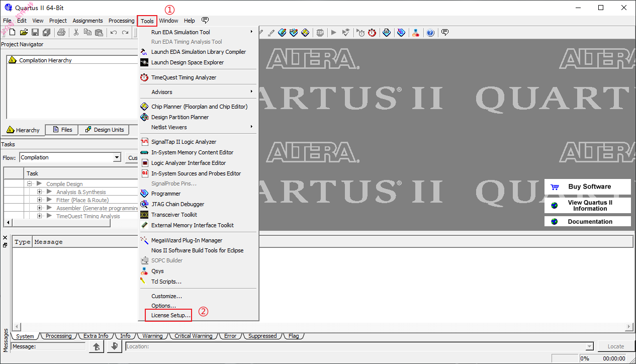Select Compilation Hierarchy in Project Navigator

[45, 60]
